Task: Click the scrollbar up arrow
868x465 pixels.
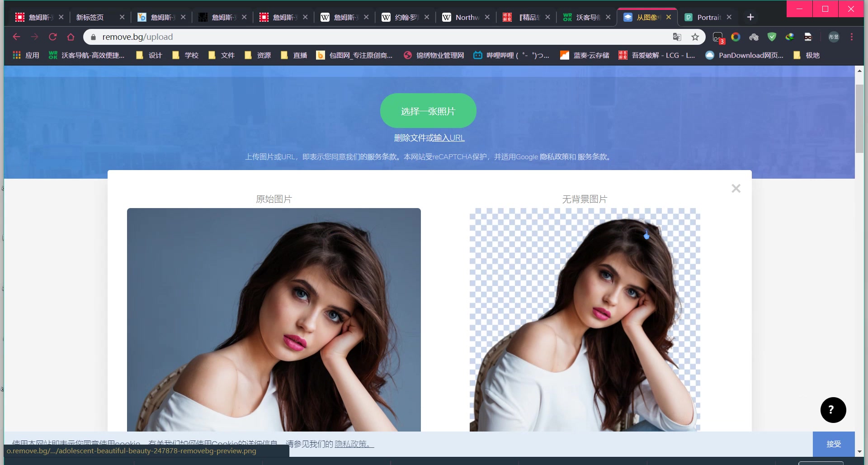Action: 859,71
